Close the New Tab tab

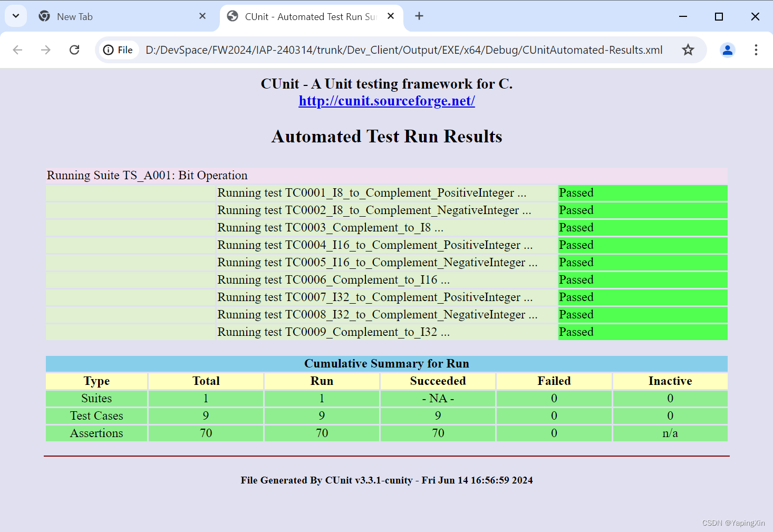(x=202, y=16)
